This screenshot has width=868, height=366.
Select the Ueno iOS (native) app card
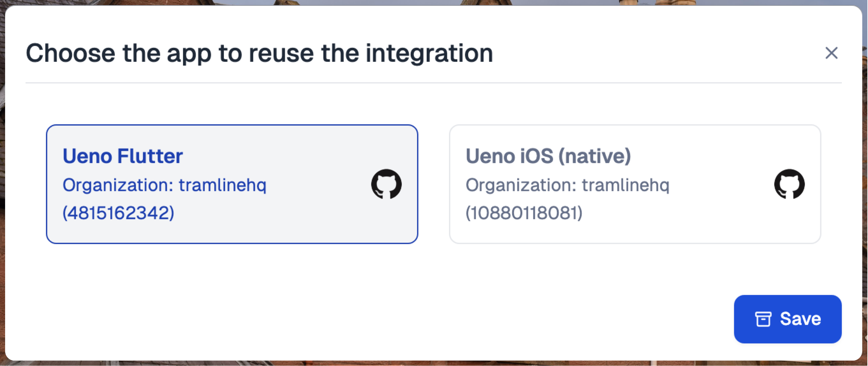[635, 184]
